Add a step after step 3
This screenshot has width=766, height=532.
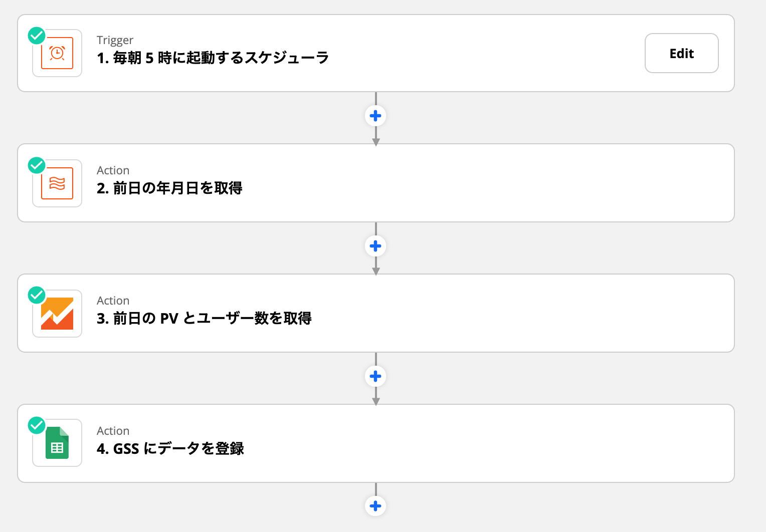coord(375,376)
